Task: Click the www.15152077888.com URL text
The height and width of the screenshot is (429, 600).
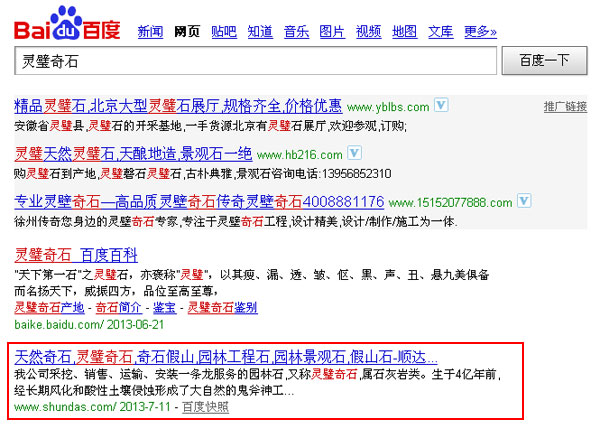Action: [x=450, y=203]
